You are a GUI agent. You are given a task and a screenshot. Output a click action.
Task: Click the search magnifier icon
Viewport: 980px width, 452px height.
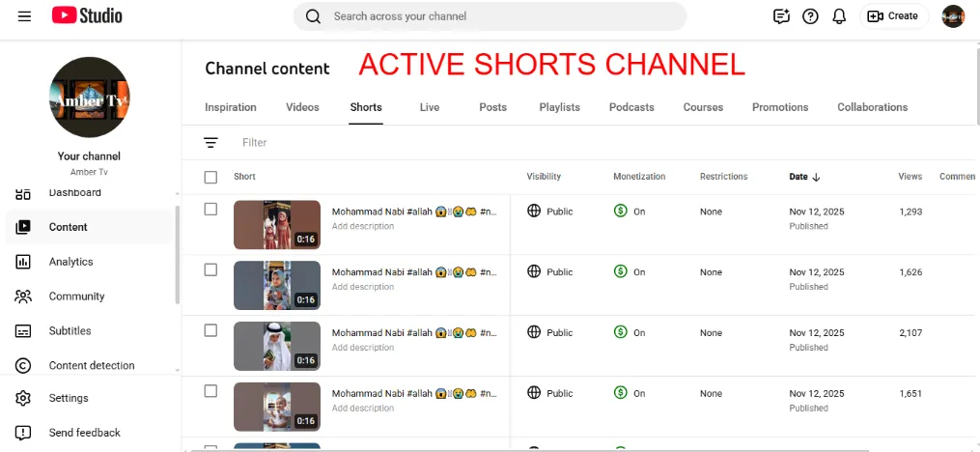point(313,16)
